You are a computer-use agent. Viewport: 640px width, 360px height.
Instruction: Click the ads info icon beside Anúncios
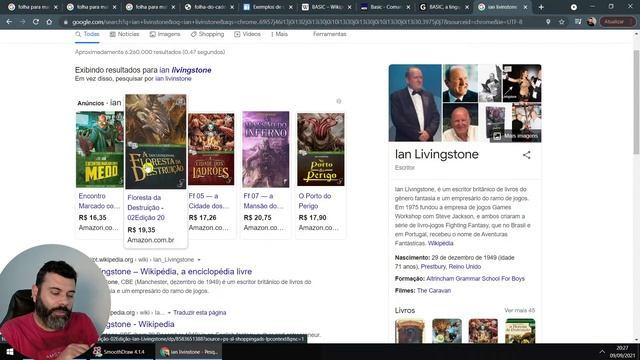pyautogui.click(x=339, y=101)
